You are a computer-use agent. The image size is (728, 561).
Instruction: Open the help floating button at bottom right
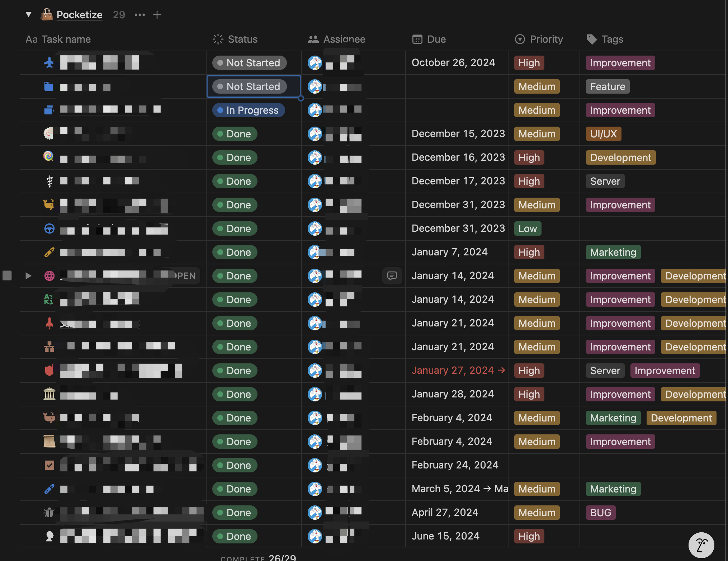(701, 545)
